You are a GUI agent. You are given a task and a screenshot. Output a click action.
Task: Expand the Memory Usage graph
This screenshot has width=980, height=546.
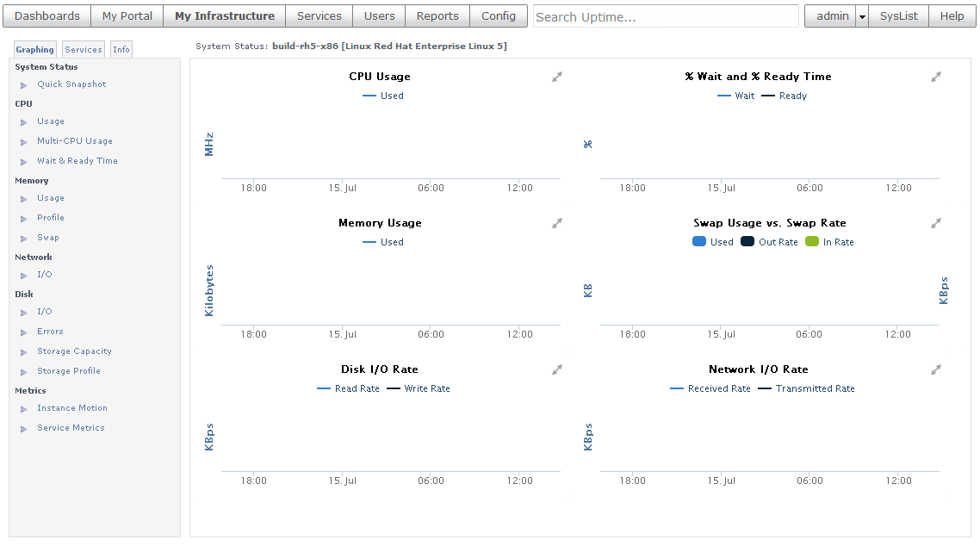coord(557,224)
